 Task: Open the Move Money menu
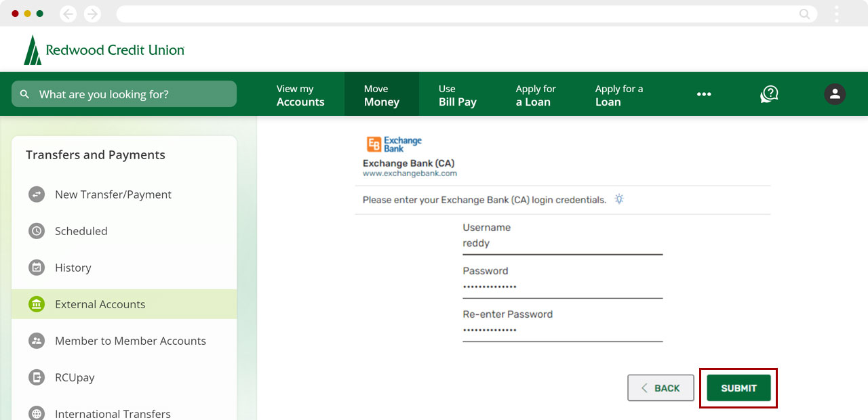pos(382,95)
